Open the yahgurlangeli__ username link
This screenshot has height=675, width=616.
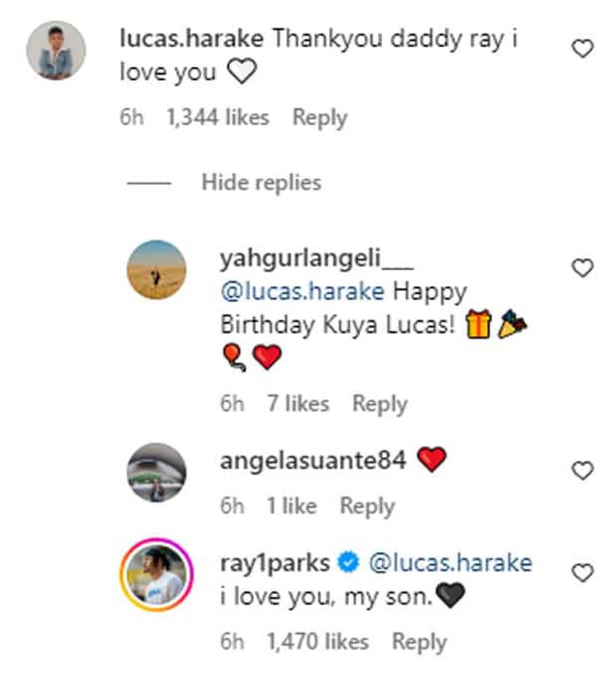coord(316,258)
